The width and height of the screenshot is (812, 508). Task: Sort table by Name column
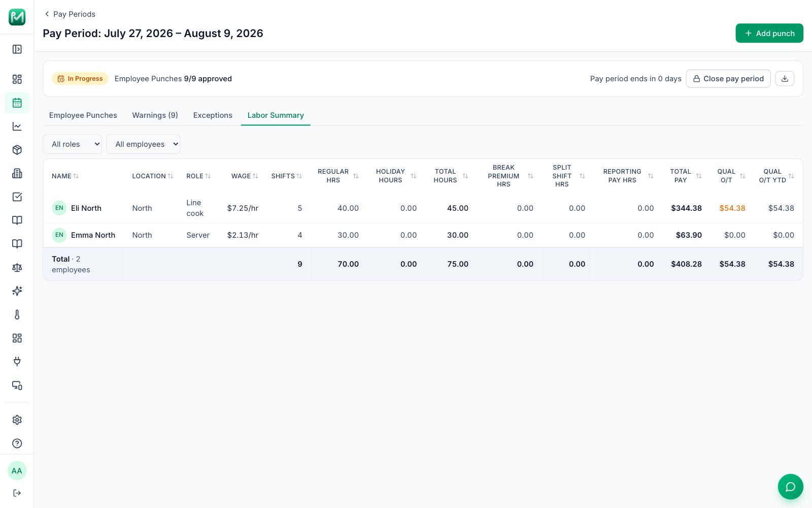(x=65, y=176)
